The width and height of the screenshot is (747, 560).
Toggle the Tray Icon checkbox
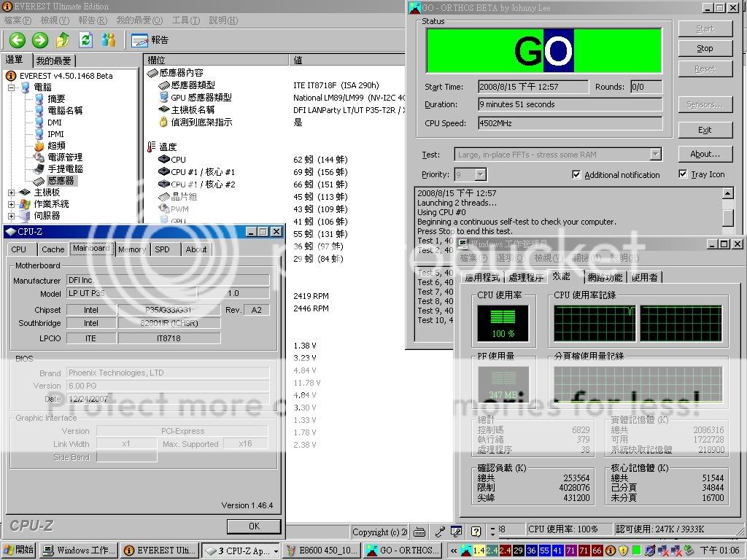pyautogui.click(x=683, y=174)
